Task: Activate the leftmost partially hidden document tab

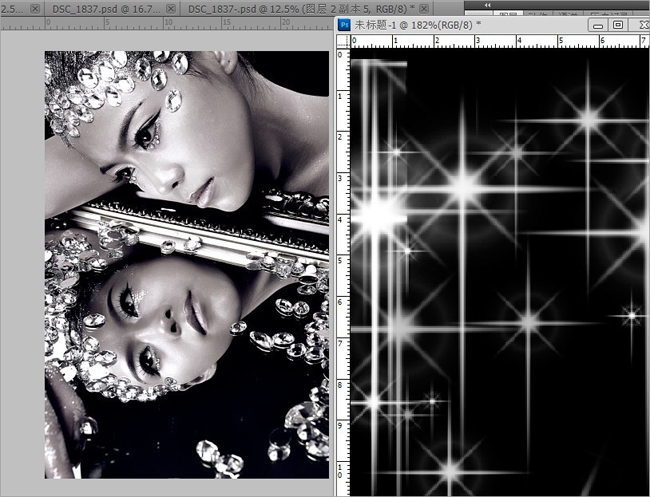Action: (x=12, y=8)
